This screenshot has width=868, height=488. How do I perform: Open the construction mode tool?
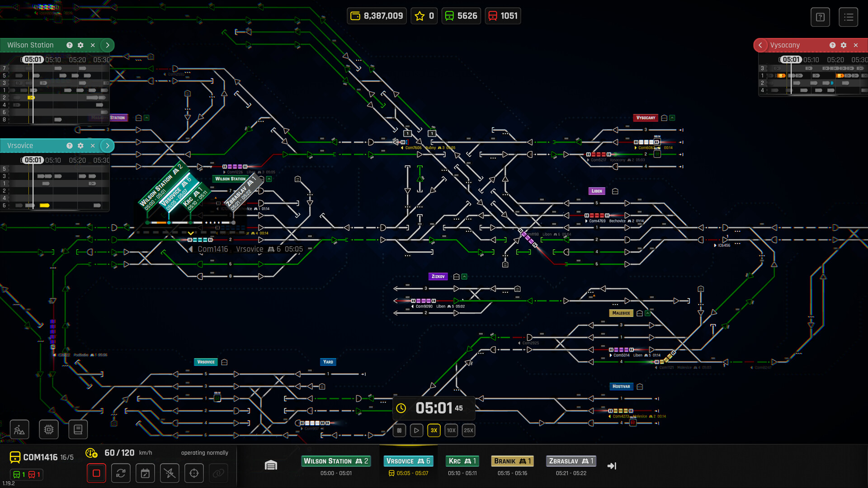pos(19,429)
